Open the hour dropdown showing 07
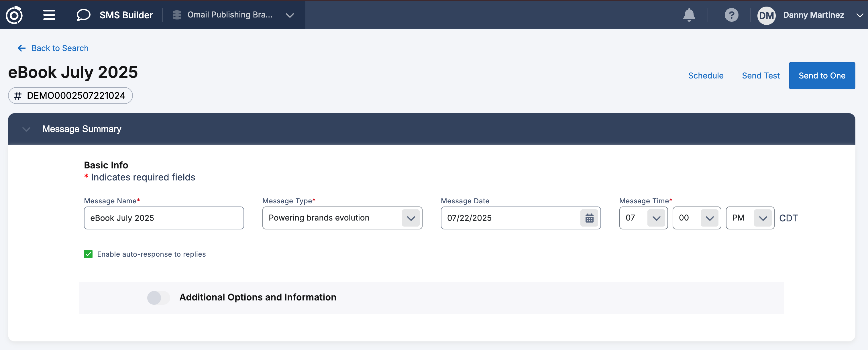The height and width of the screenshot is (350, 868). click(656, 218)
